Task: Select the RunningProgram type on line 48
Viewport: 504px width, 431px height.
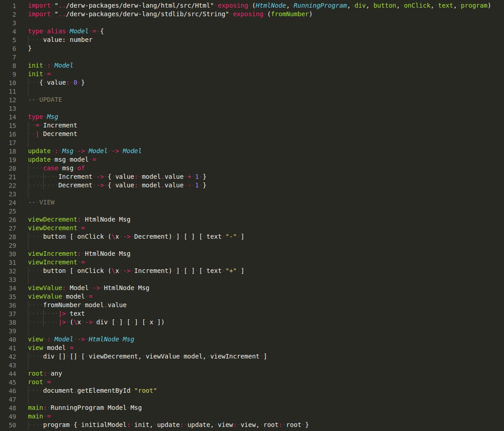Action: (x=77, y=408)
